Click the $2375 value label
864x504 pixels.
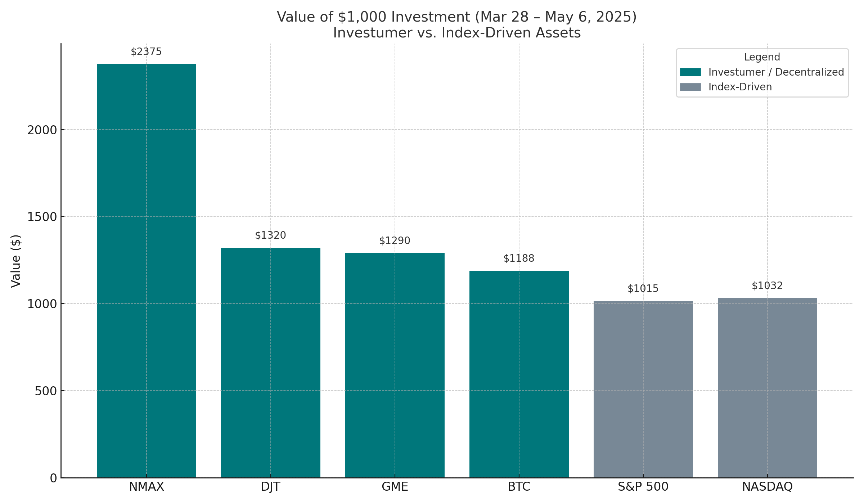tap(146, 52)
